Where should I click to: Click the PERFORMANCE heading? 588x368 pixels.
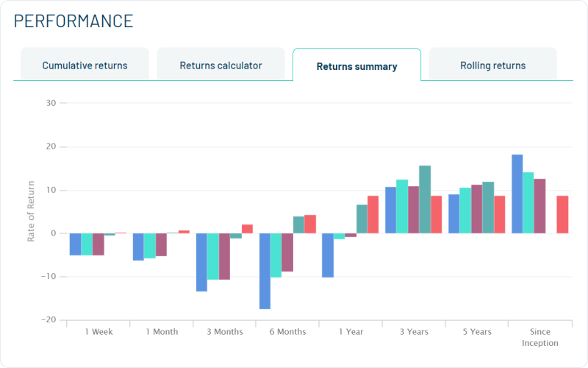point(73,21)
